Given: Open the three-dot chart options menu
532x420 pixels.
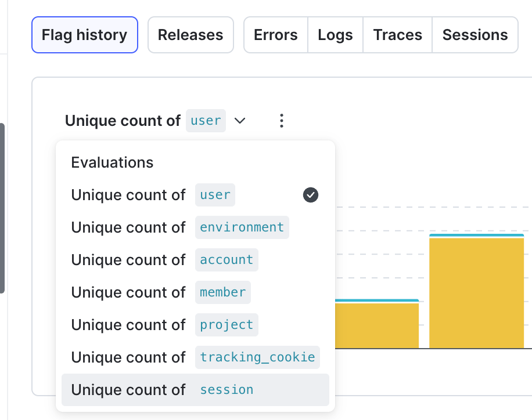Looking at the screenshot, I should pyautogui.click(x=281, y=121).
